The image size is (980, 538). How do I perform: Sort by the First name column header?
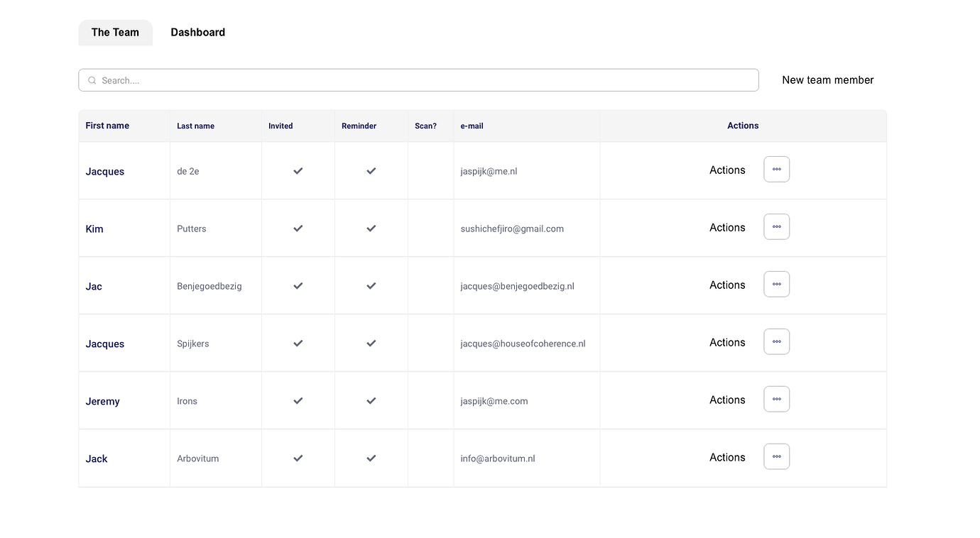pos(107,126)
